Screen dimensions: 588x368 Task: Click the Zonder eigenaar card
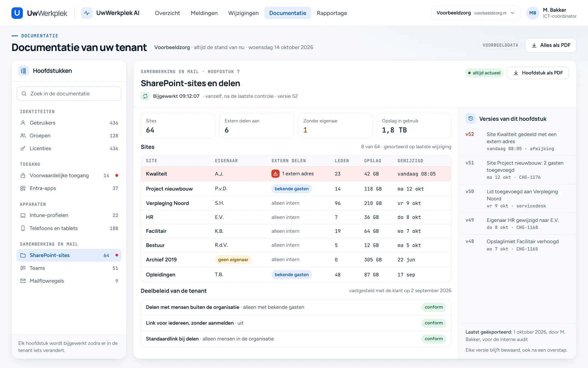click(x=335, y=126)
